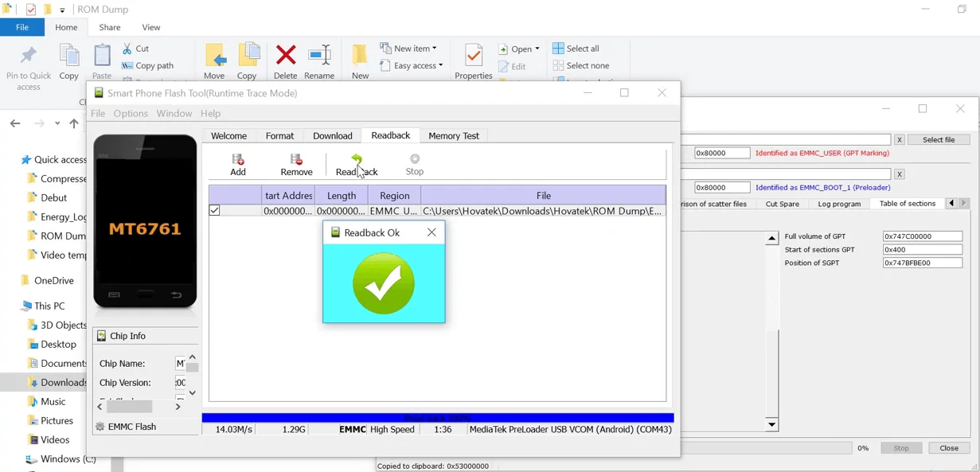Click the Close button in right window

949,448
